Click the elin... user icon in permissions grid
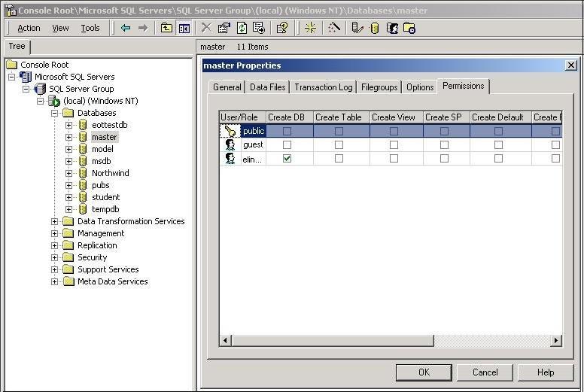 click(230, 159)
